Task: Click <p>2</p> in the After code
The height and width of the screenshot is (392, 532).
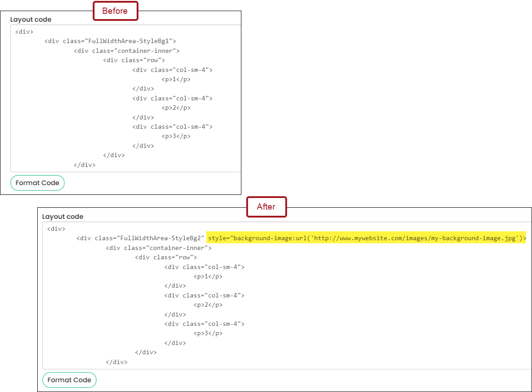Action: [x=208, y=305]
